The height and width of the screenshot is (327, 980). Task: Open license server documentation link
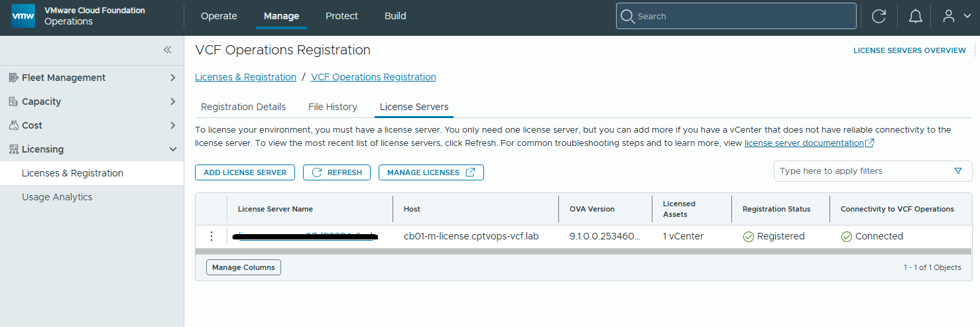pos(804,143)
